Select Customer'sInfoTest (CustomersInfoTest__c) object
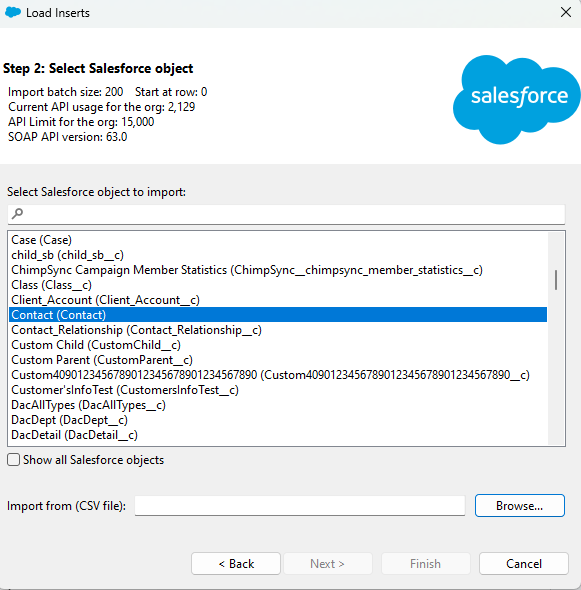The width and height of the screenshot is (581, 590). pyautogui.click(x=278, y=390)
